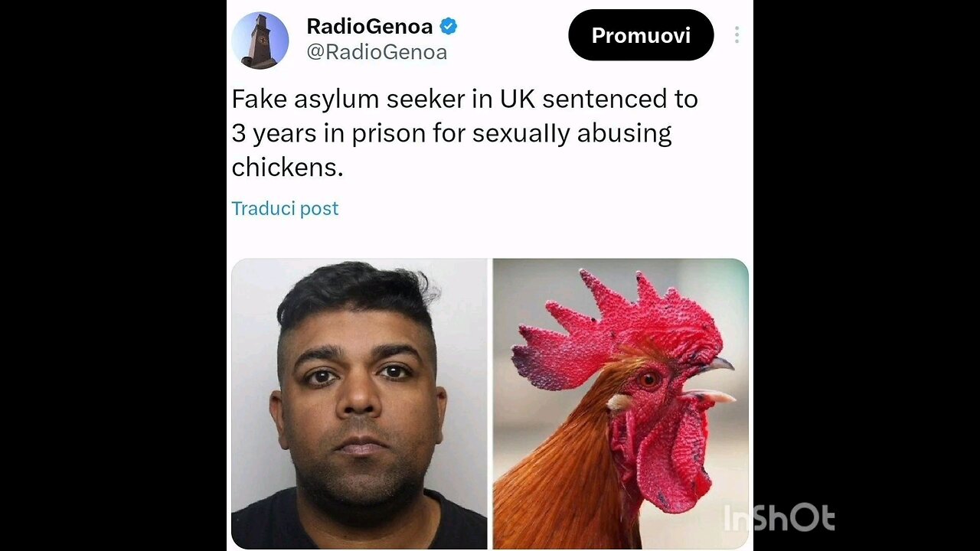Open the @RadioGenoa handle link
This screenshot has height=551, width=980.
(377, 53)
